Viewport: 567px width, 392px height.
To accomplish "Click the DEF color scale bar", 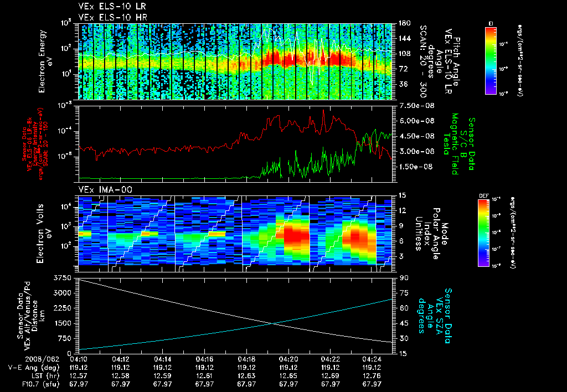I will coord(484,233).
